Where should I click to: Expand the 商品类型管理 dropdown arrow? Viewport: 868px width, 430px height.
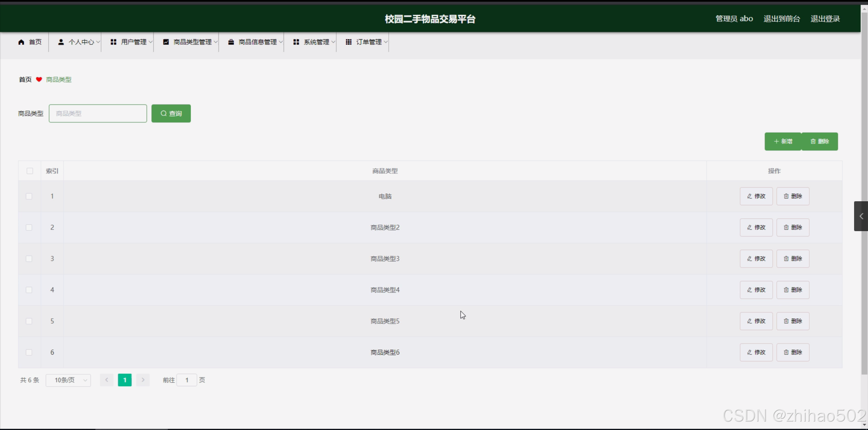(216, 42)
